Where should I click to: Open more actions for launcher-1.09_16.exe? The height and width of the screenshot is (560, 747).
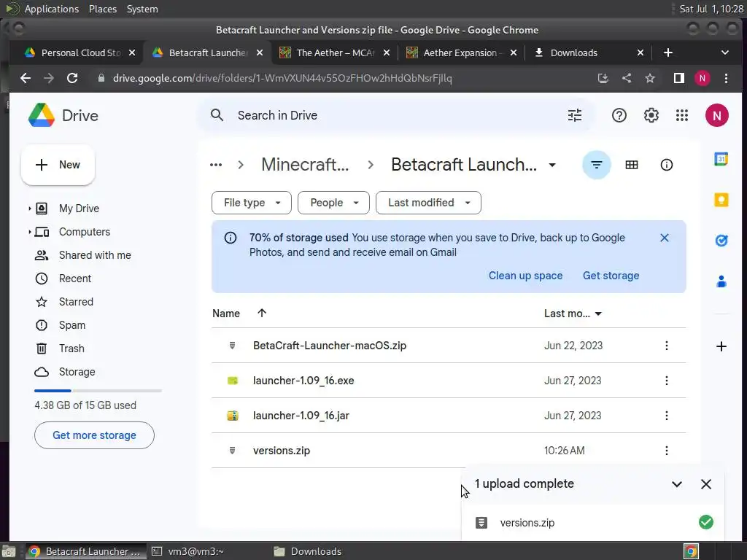(666, 381)
